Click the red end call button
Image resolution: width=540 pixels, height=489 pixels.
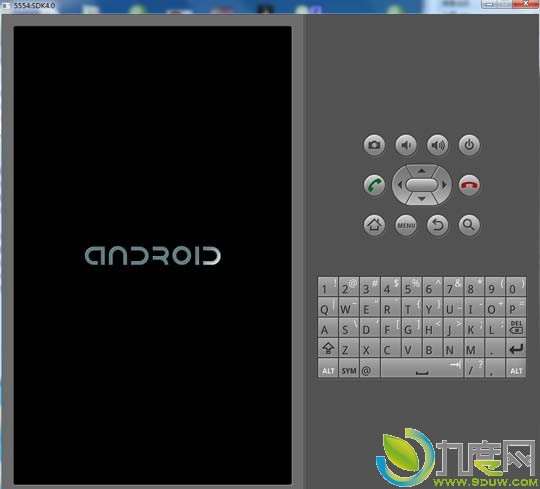point(469,185)
